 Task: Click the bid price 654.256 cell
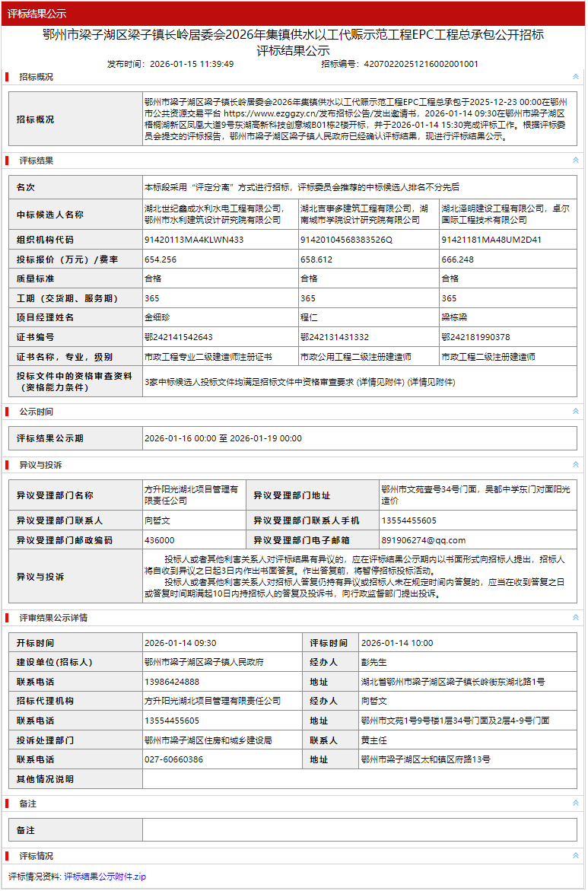point(161,259)
